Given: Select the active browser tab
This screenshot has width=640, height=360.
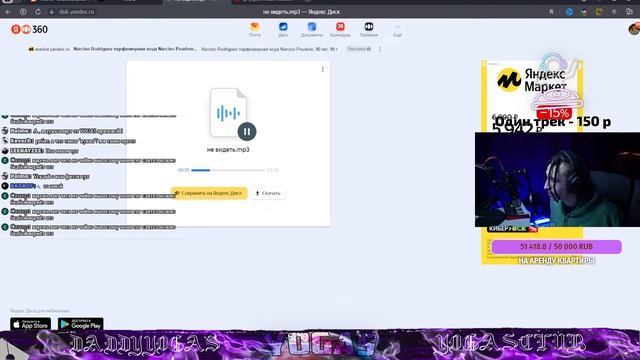Looking at the screenshot, I should (x=196, y=2).
